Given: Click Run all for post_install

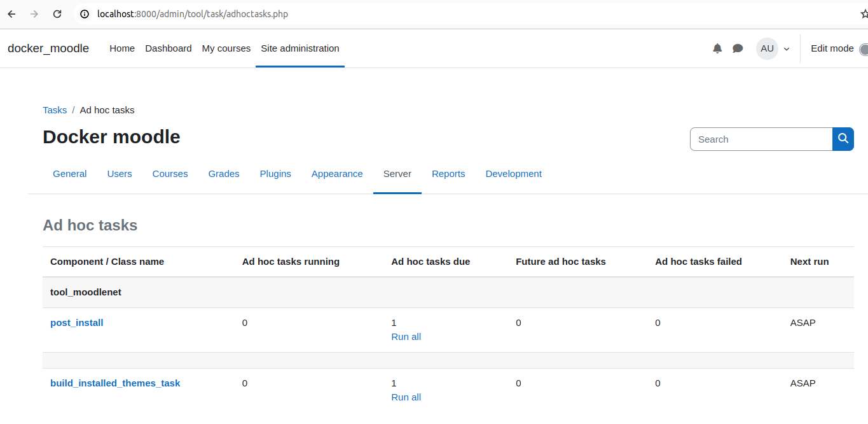Looking at the screenshot, I should [x=406, y=337].
